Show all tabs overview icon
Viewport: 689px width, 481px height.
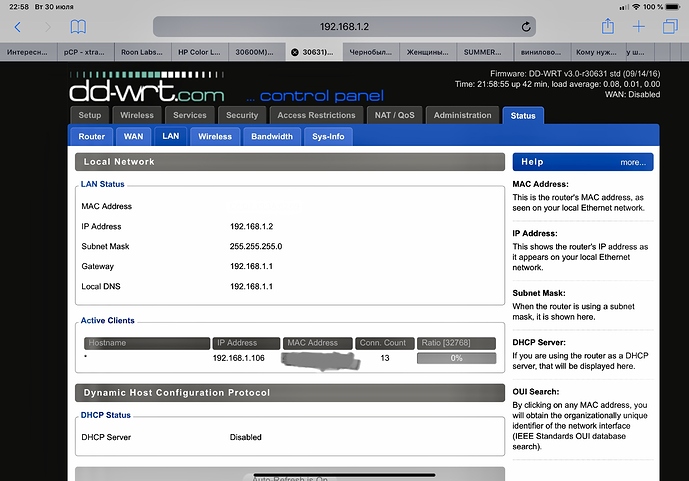coord(669,27)
